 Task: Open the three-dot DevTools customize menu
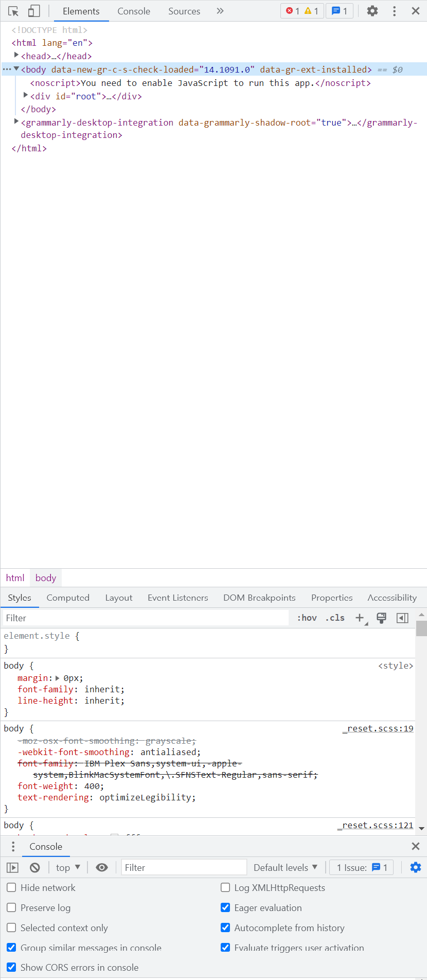394,11
